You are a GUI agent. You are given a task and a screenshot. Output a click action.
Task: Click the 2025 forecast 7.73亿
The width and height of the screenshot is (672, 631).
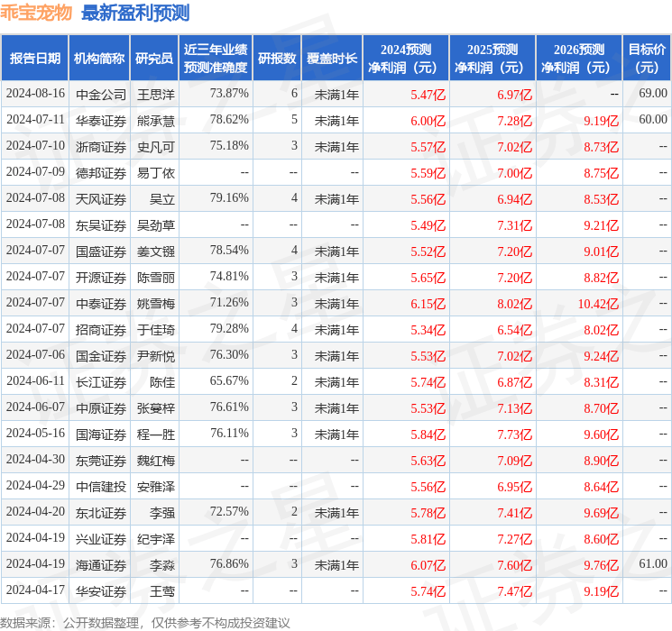(515, 434)
